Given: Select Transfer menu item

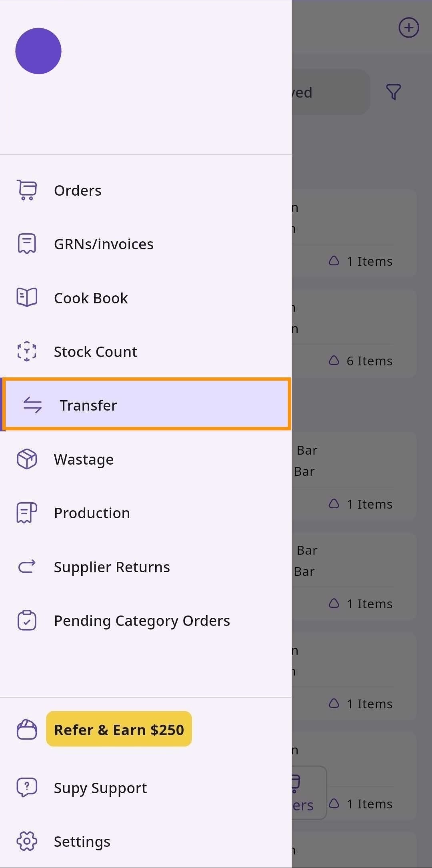Looking at the screenshot, I should tap(146, 405).
